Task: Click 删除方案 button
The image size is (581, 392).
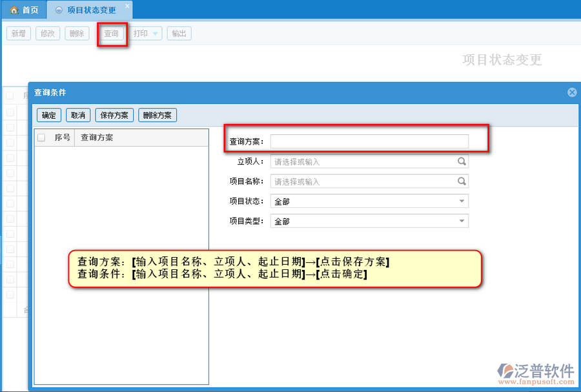Action: pos(157,115)
